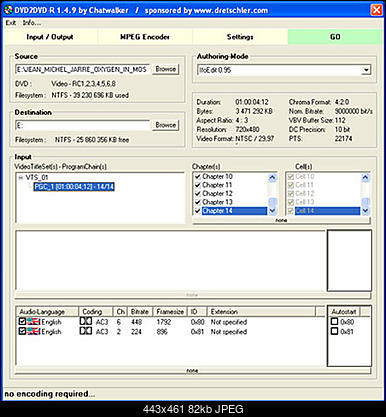Open the Settings tab
386x417 pixels.
[240, 37]
